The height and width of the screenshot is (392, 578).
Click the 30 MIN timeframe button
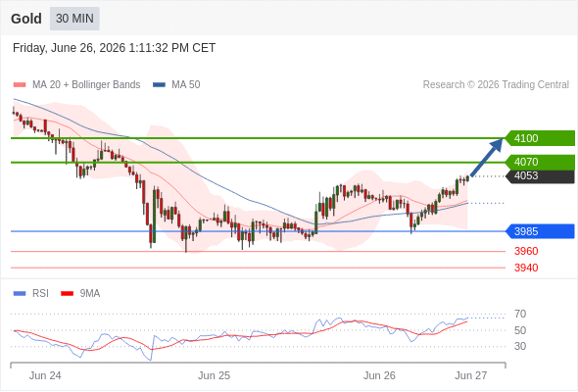pyautogui.click(x=74, y=19)
